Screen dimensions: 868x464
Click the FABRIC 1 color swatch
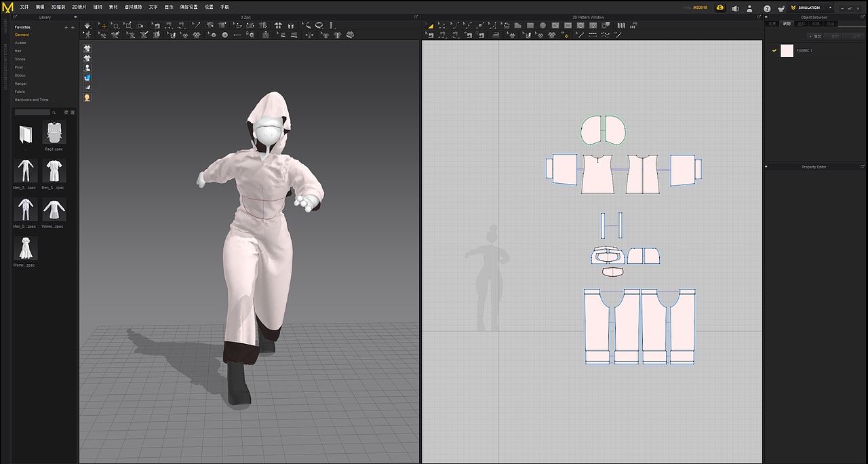click(x=787, y=50)
